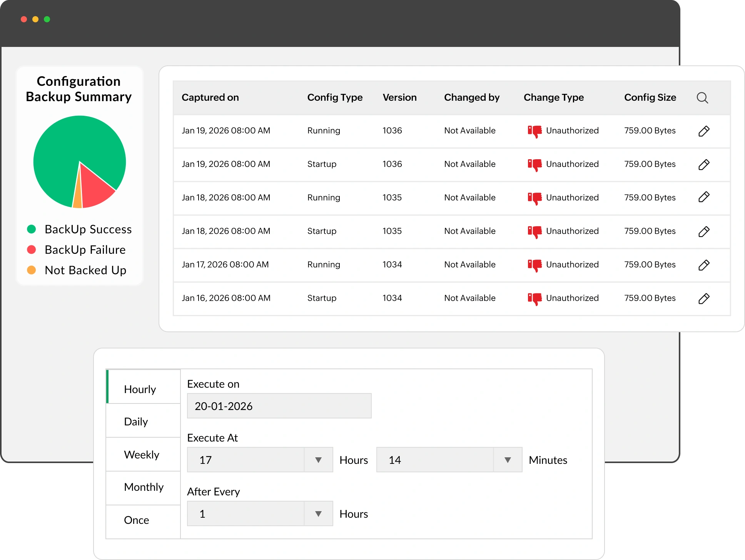This screenshot has width=745, height=560.
Task: Click the Execute on date field
Action: (x=279, y=405)
